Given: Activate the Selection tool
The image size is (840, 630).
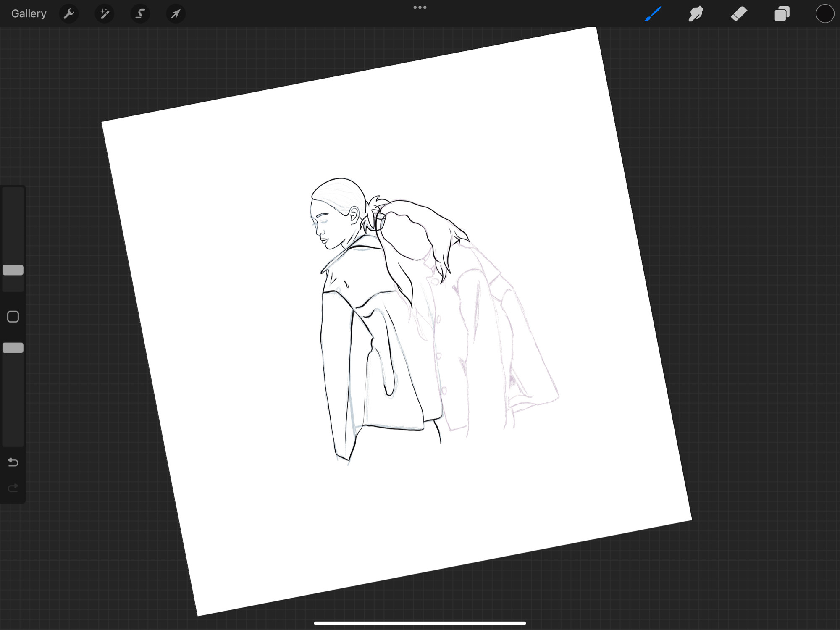Looking at the screenshot, I should pos(140,14).
